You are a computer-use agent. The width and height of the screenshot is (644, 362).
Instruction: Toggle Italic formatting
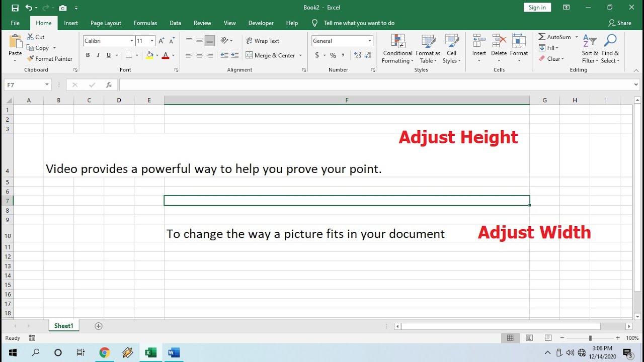coord(98,55)
